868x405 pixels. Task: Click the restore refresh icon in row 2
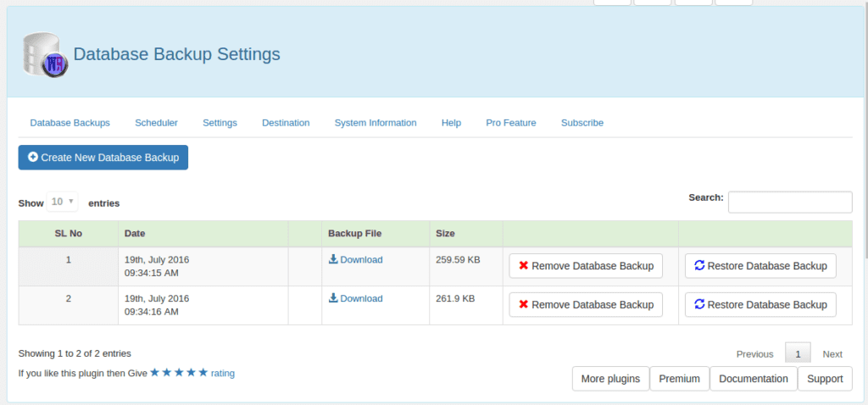(699, 305)
